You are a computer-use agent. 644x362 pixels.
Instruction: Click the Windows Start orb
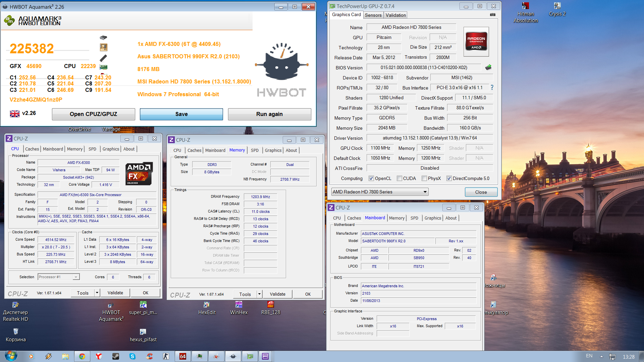click(11, 356)
